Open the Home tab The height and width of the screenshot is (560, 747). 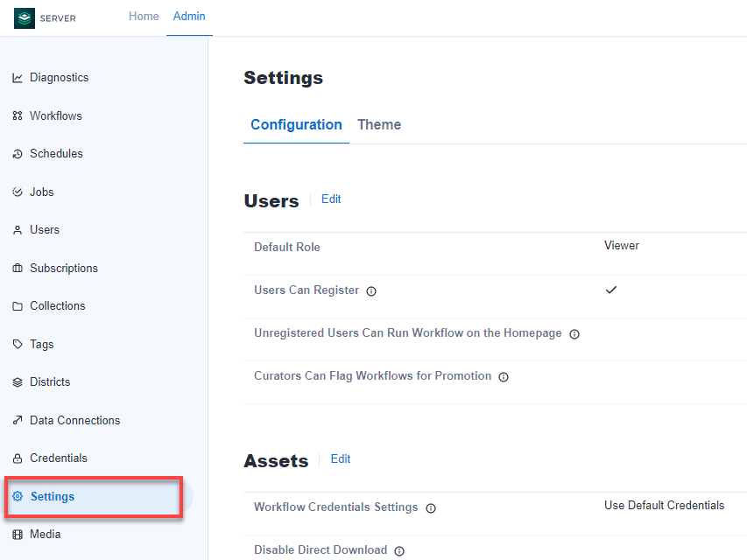[x=144, y=17]
